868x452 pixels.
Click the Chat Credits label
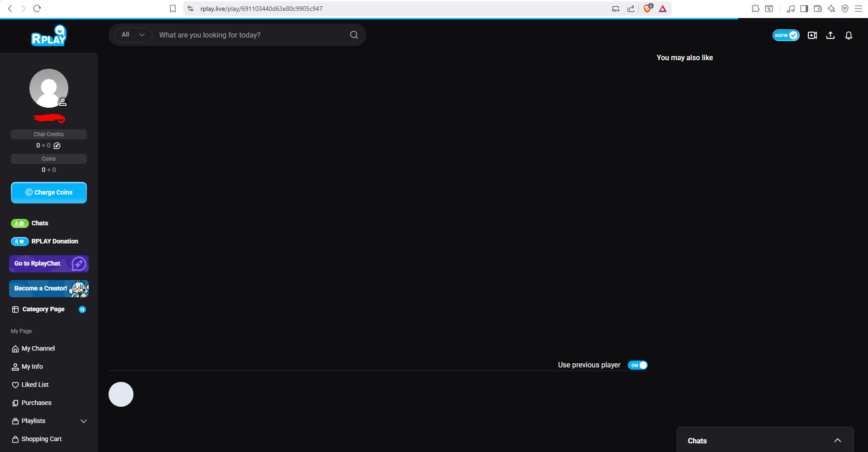(x=49, y=134)
